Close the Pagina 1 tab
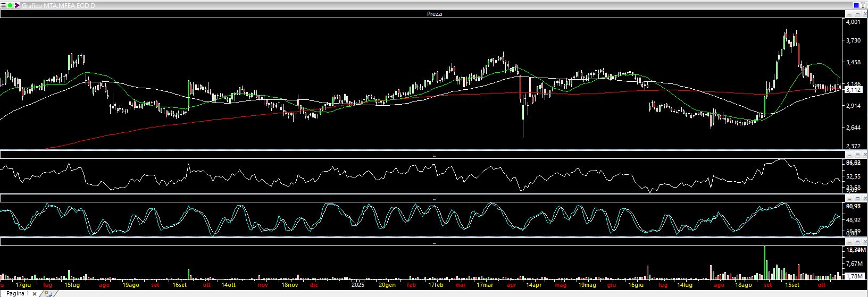This screenshot has height=297, width=868. (x=35, y=294)
